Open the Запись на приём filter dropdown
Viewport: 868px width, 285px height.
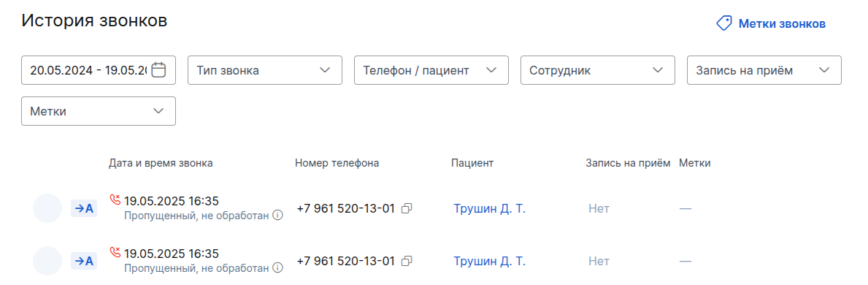pyautogui.click(x=764, y=70)
